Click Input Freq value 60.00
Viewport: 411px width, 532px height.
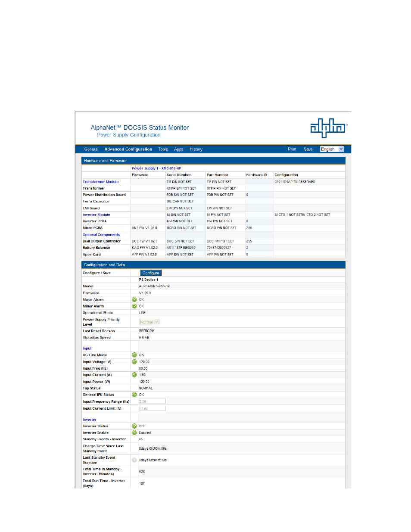coord(143,368)
